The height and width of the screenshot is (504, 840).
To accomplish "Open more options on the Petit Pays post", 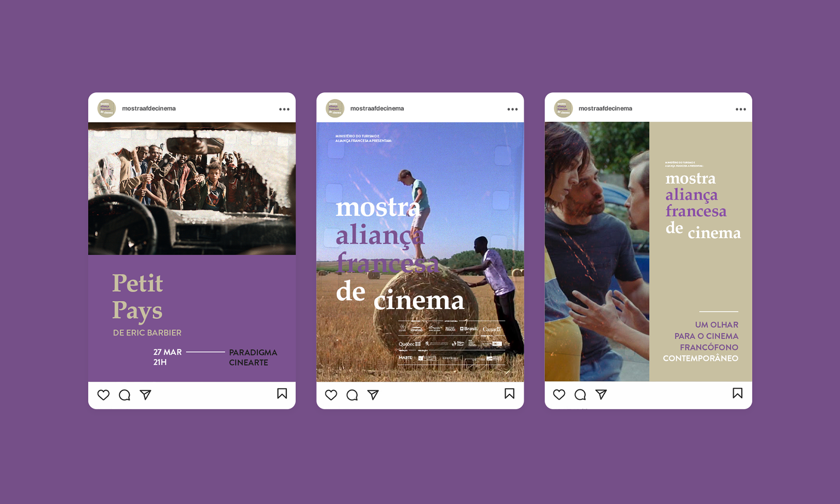I will click(284, 109).
